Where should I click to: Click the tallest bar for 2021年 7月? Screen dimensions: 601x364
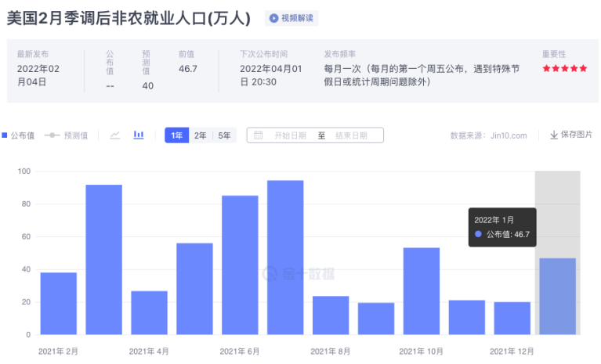click(285, 258)
